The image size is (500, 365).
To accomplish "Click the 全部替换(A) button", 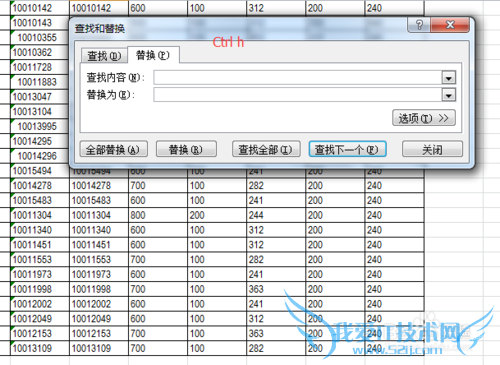I will 114,149.
